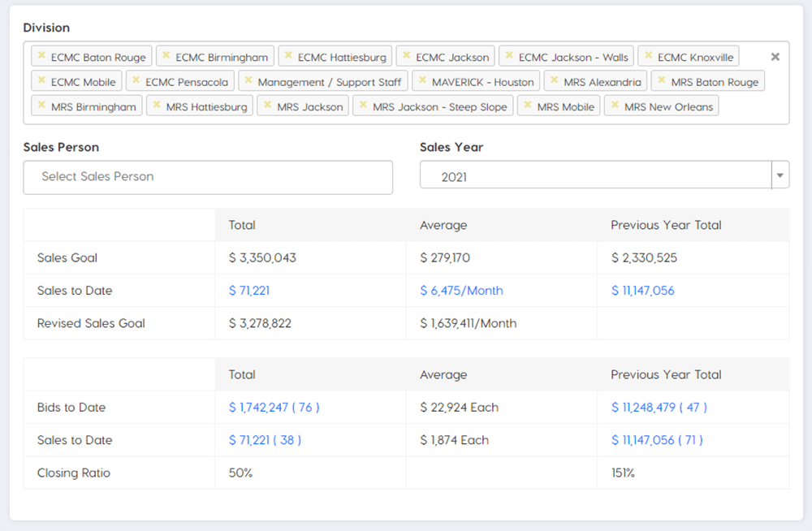Remove MAVERICK - Houston division tag
This screenshot has width=812, height=531.
(422, 80)
